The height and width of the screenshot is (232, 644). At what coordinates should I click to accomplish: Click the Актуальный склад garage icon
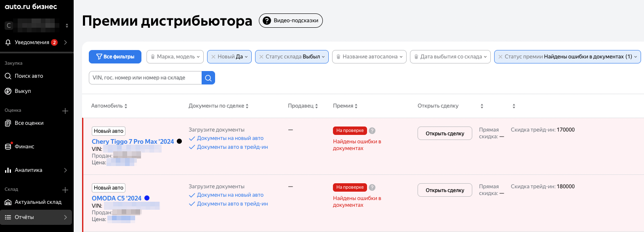8,202
